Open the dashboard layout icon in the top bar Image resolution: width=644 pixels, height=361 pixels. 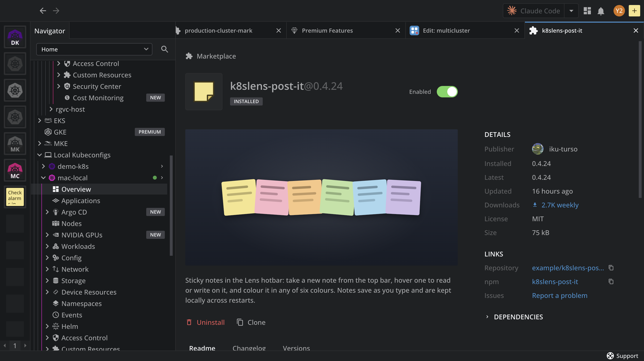pos(587,11)
